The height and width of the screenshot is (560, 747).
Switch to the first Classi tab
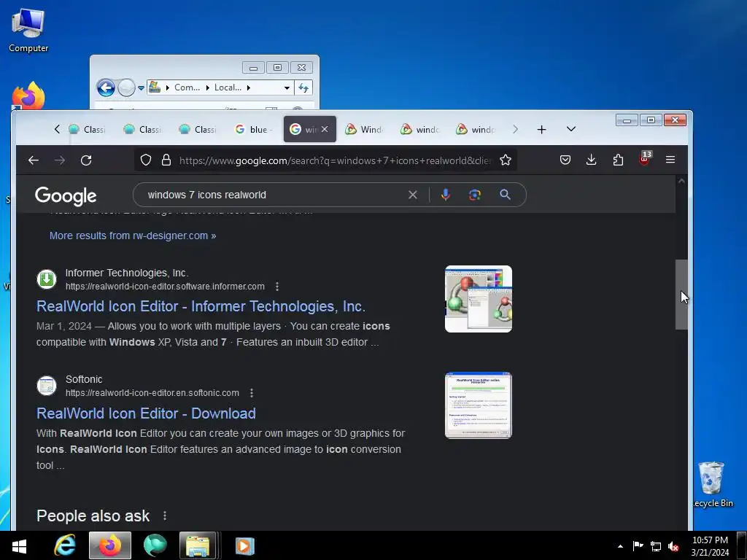88,130
